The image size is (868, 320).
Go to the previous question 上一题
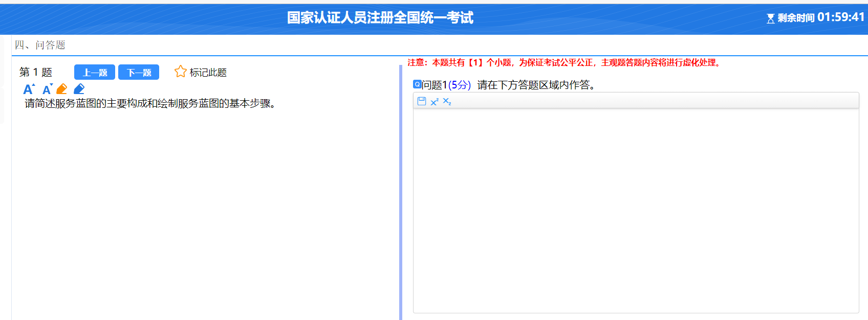pyautogui.click(x=95, y=72)
